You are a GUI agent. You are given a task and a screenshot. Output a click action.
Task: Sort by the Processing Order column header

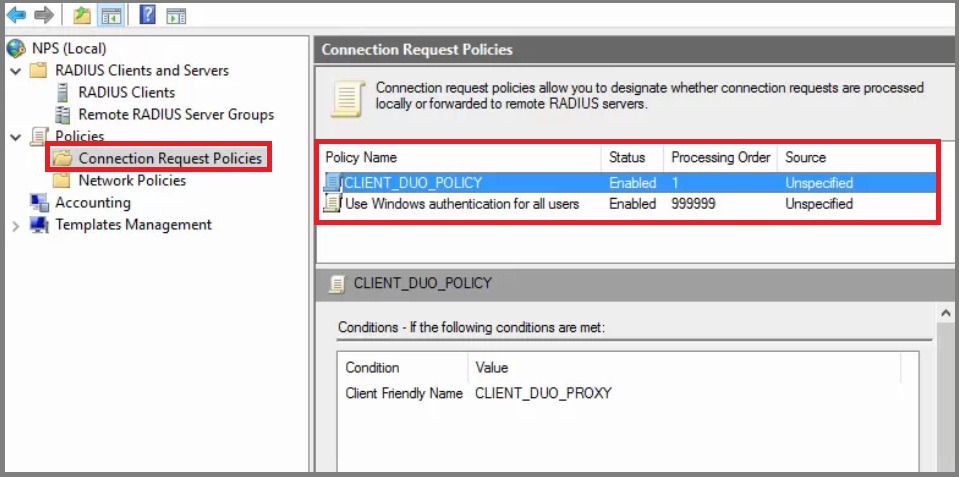pyautogui.click(x=720, y=158)
